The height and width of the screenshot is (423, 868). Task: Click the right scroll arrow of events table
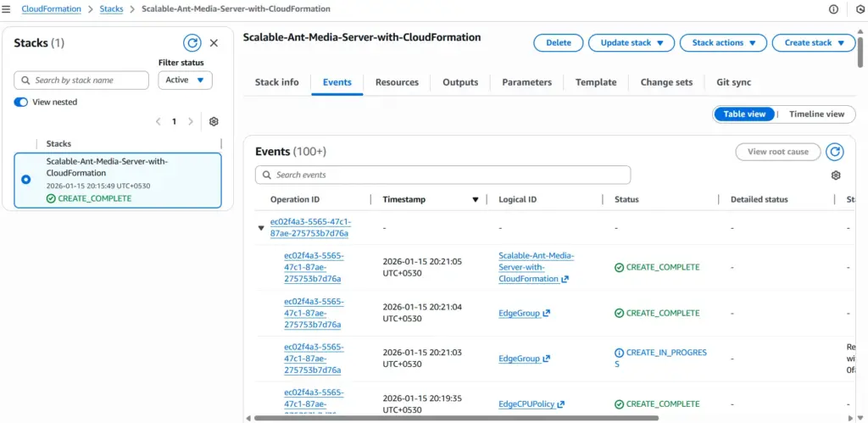[x=851, y=418]
